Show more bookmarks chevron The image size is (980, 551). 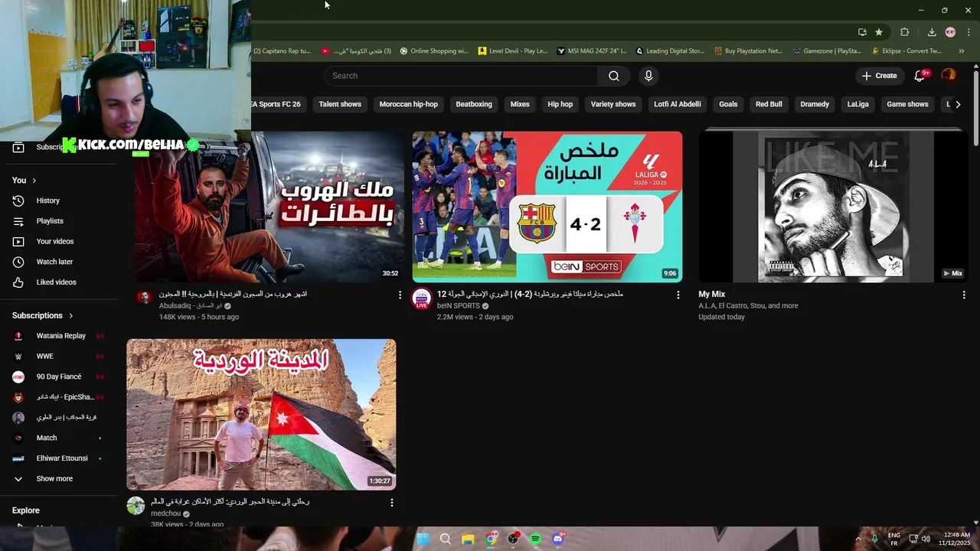pyautogui.click(x=962, y=51)
